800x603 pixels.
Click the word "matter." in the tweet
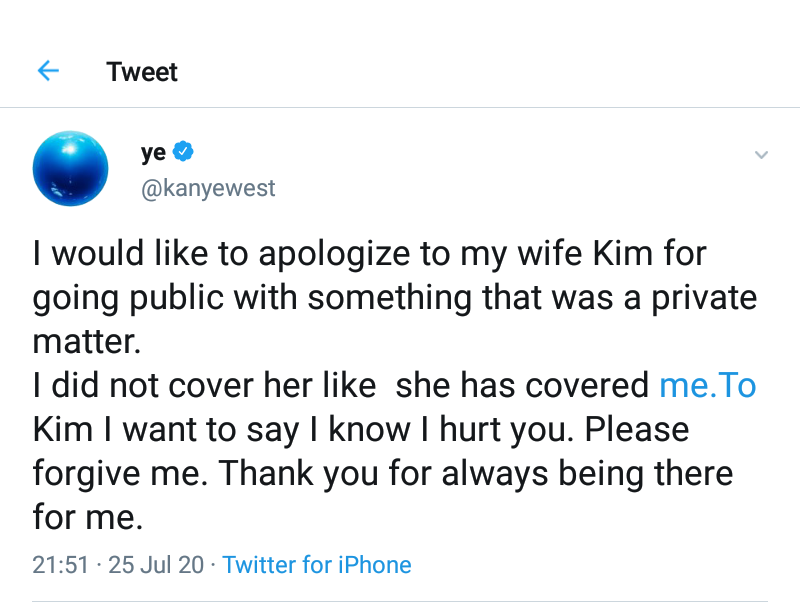[x=87, y=342]
